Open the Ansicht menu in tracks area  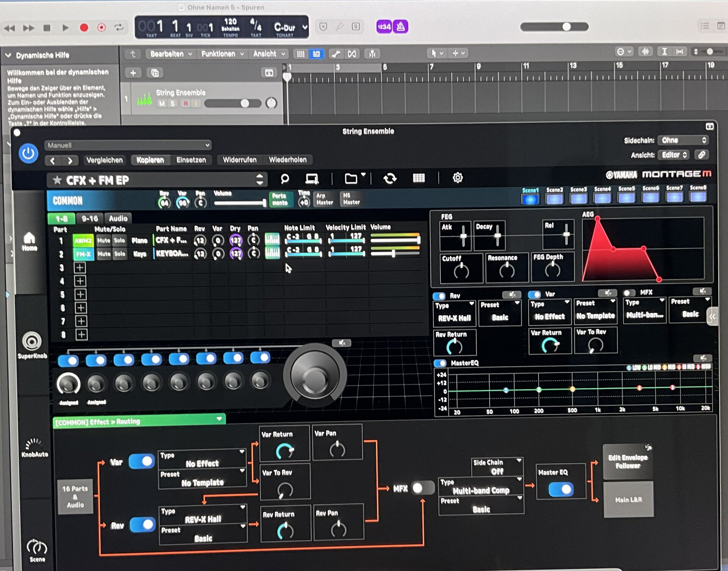coord(269,54)
